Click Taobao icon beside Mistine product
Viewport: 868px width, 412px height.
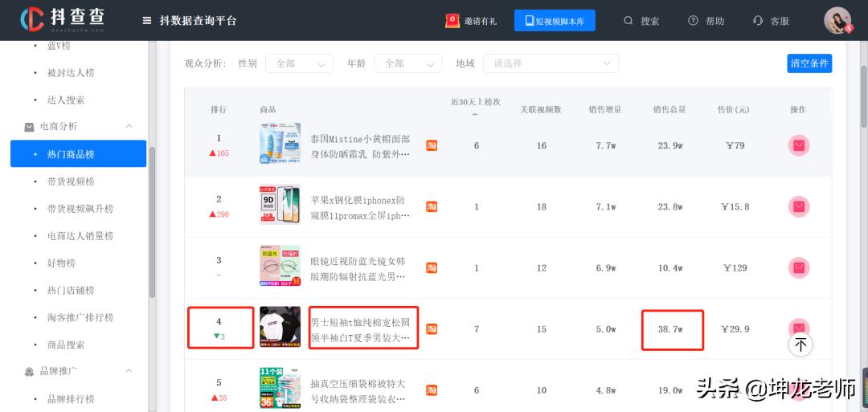432,145
